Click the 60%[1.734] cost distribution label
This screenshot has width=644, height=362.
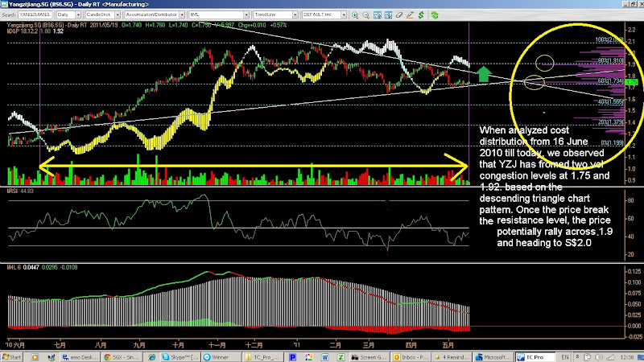click(x=610, y=81)
